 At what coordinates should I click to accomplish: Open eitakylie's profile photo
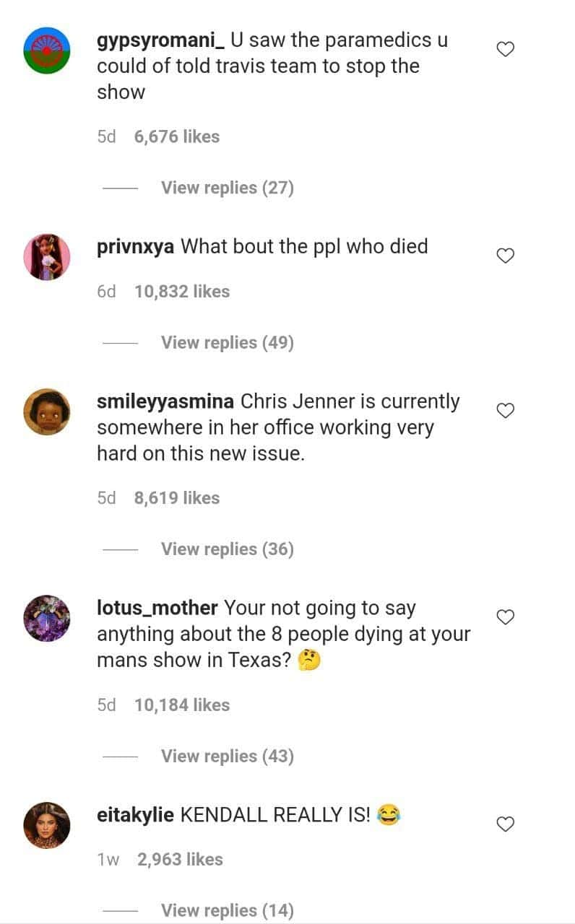coord(47,824)
